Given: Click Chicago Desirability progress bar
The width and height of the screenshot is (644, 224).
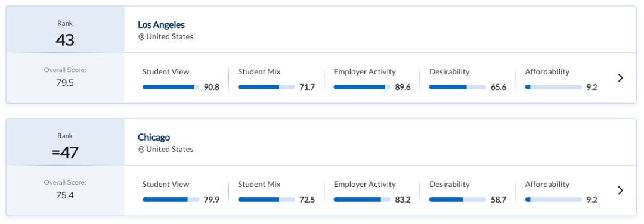Looking at the screenshot, I should click(457, 200).
